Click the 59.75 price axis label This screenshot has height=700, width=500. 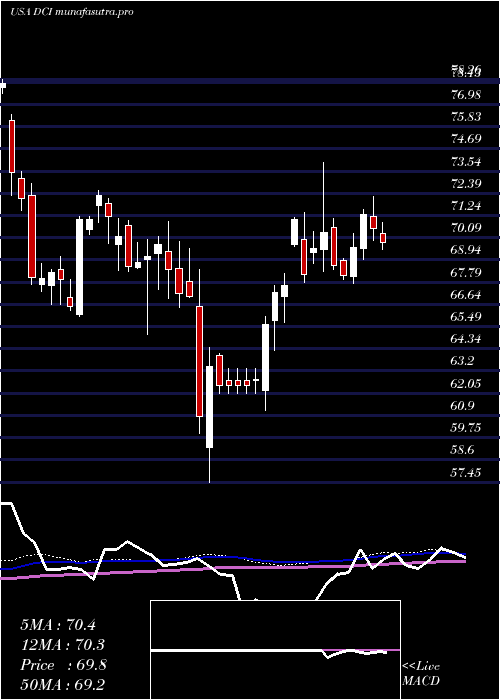(467, 428)
